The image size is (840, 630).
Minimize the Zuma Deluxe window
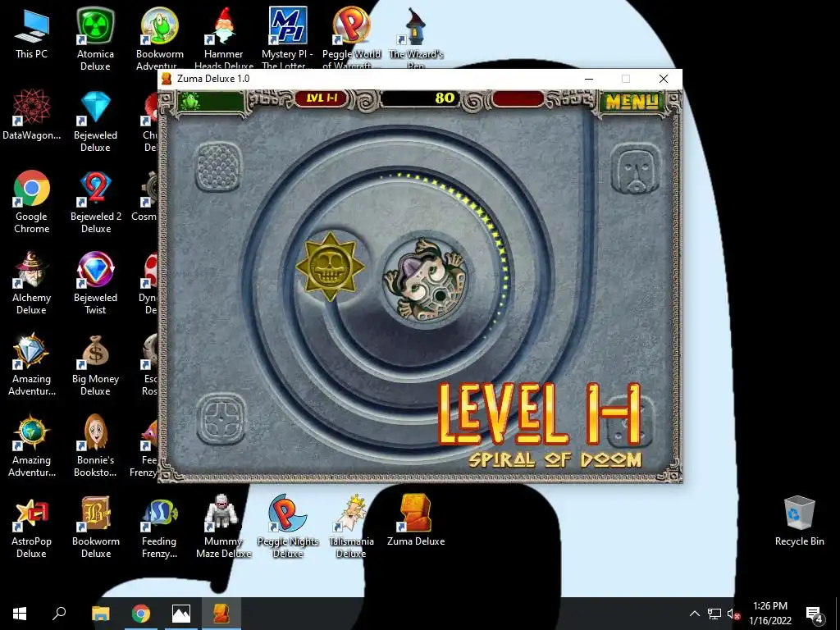pyautogui.click(x=589, y=79)
